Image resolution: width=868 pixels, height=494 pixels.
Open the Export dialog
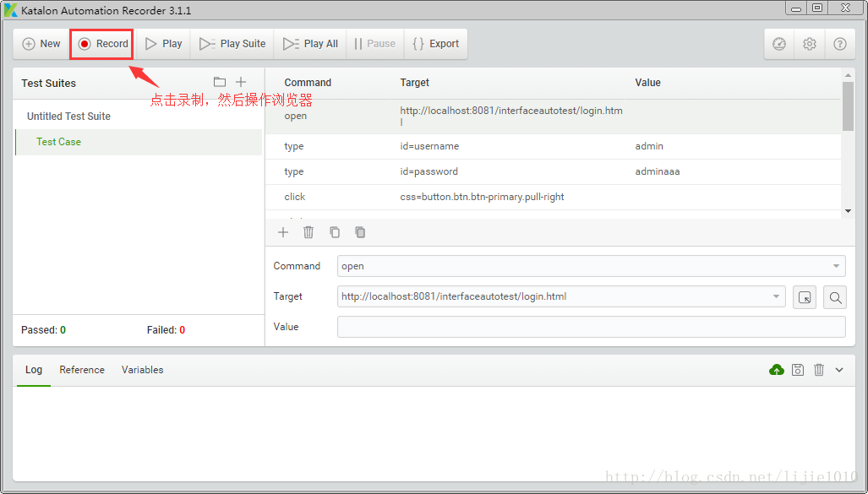435,44
